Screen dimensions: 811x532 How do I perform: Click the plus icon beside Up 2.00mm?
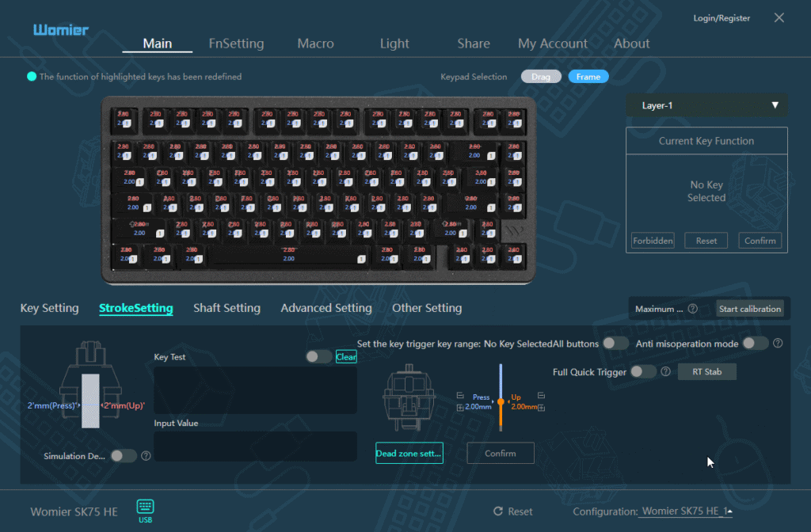[541, 408]
